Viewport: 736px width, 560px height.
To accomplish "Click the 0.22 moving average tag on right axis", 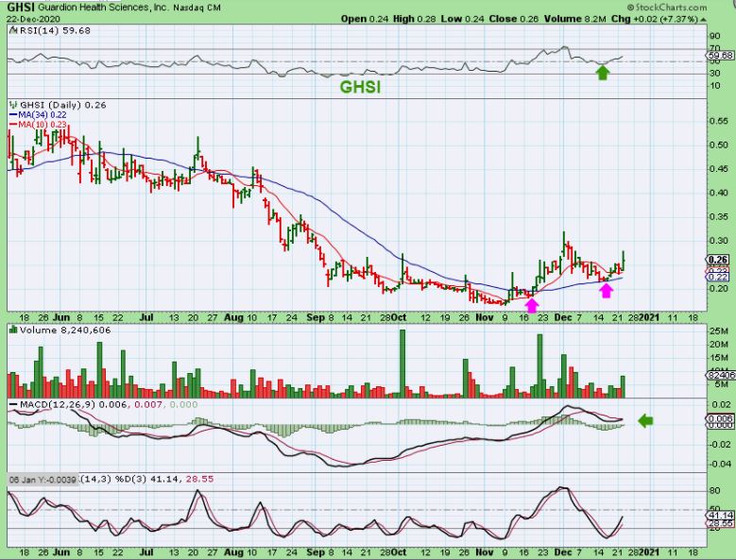I will point(718,278).
